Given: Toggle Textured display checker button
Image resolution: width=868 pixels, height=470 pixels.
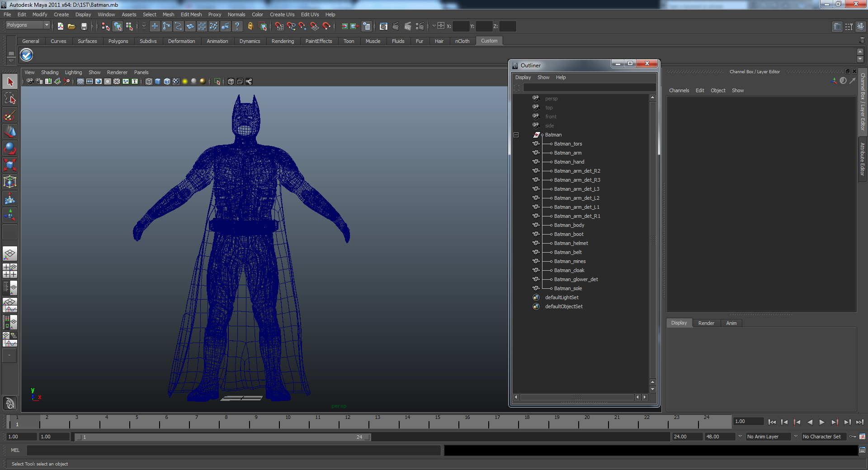Looking at the screenshot, I should click(x=176, y=81).
